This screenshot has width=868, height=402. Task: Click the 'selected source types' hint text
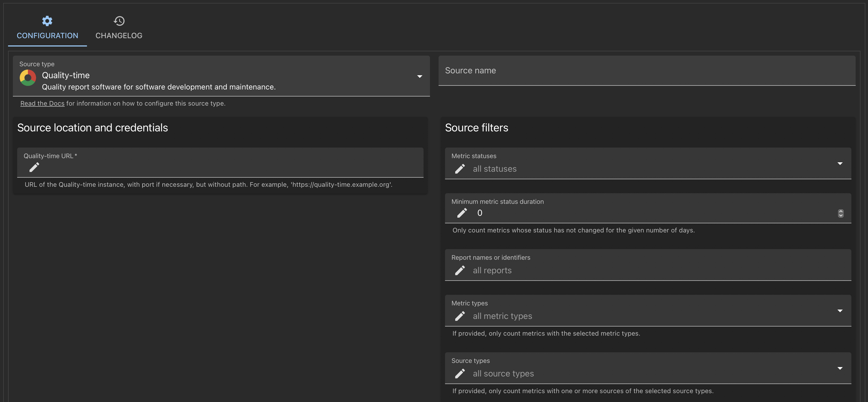coord(583,391)
